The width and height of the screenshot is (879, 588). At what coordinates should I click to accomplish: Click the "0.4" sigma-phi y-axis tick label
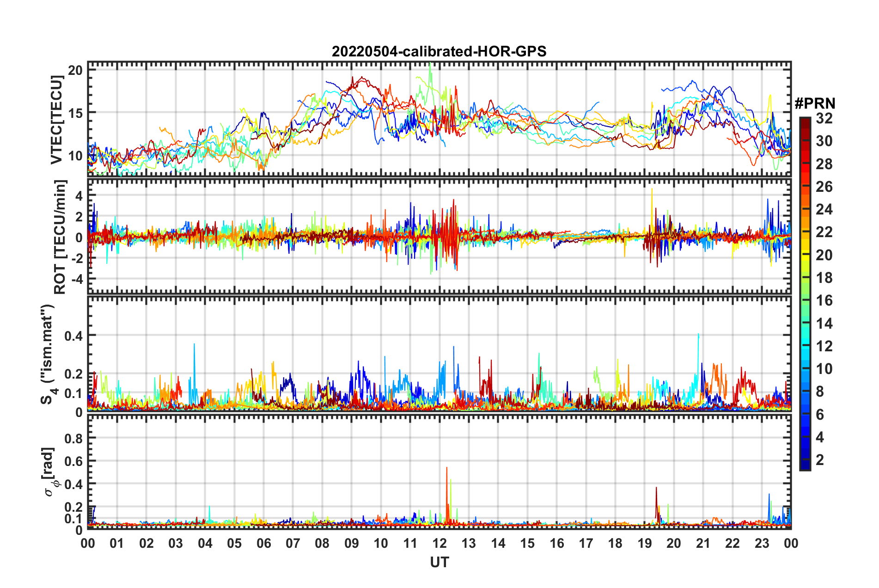coord(73,484)
